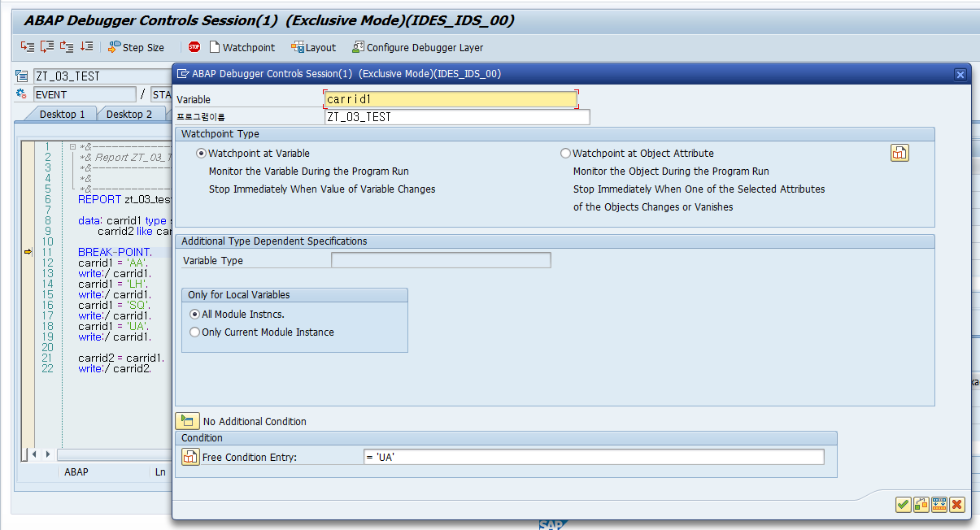
Task: Click the Continue debugger icon
Action: coord(86,47)
